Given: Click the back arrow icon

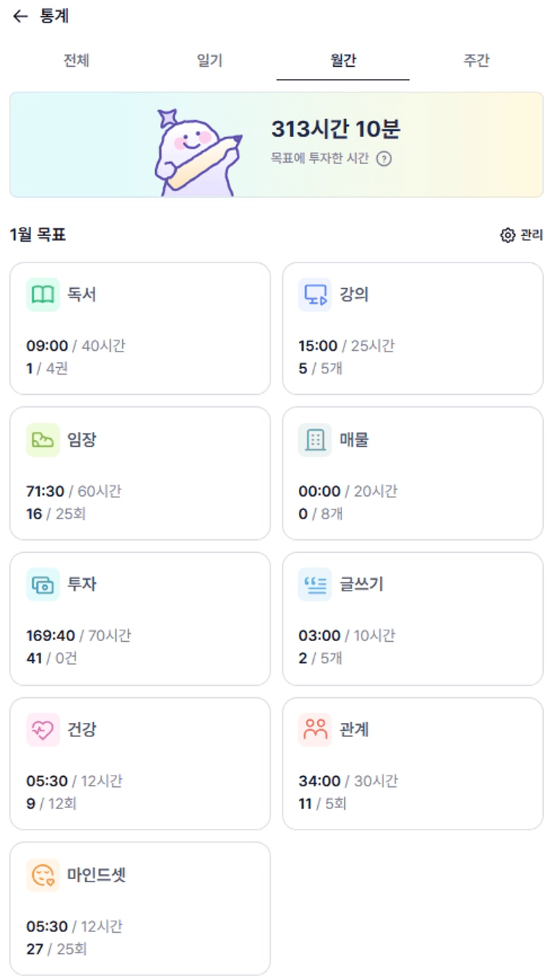Looking at the screenshot, I should tap(20, 17).
